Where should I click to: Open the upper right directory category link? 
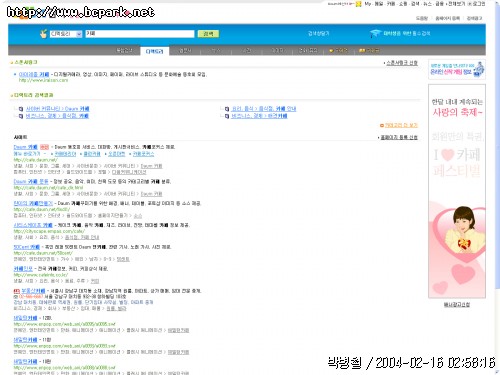[x=264, y=109]
